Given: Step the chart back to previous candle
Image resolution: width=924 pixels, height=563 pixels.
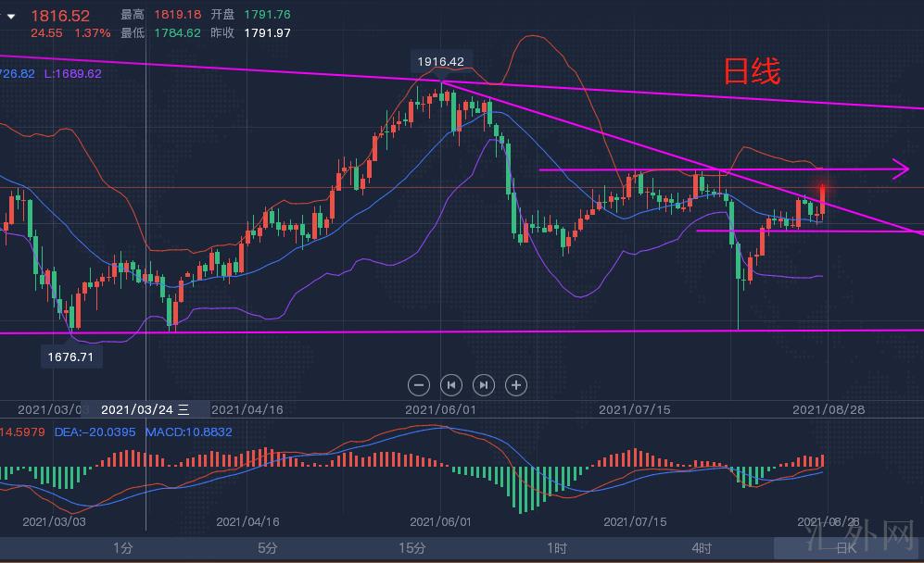Looking at the screenshot, I should pyautogui.click(x=451, y=384).
